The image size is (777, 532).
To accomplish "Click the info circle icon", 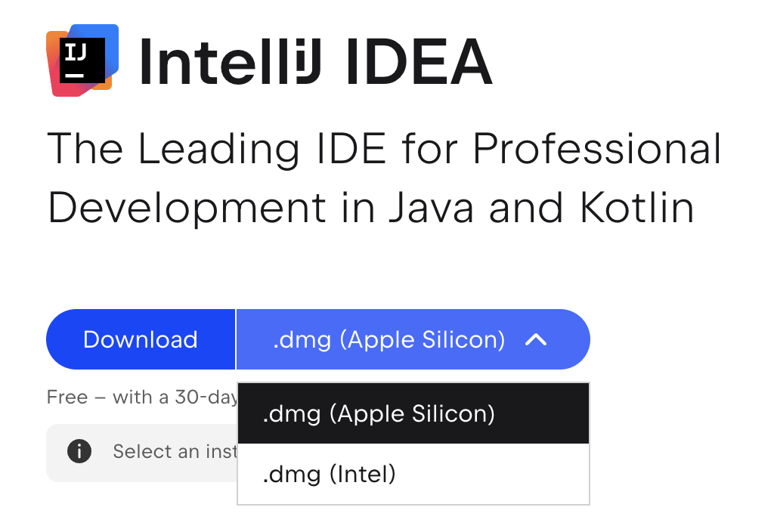I will pos(79,451).
